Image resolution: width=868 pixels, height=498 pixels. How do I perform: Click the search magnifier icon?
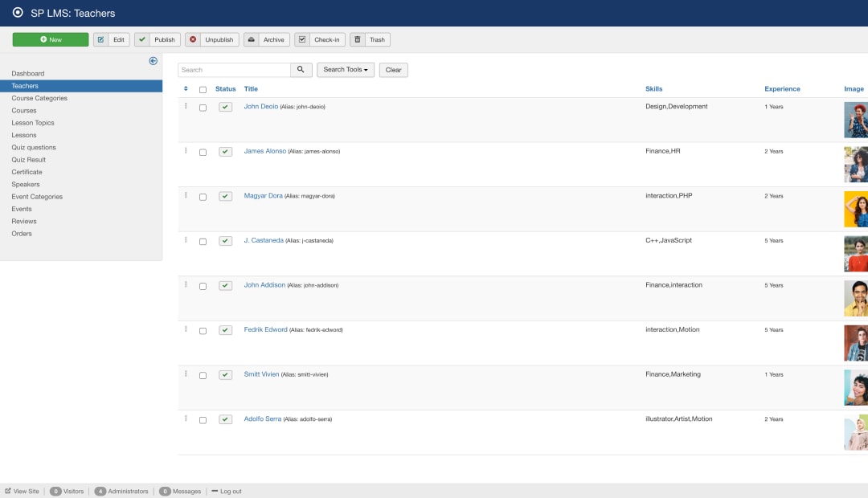pyautogui.click(x=301, y=70)
